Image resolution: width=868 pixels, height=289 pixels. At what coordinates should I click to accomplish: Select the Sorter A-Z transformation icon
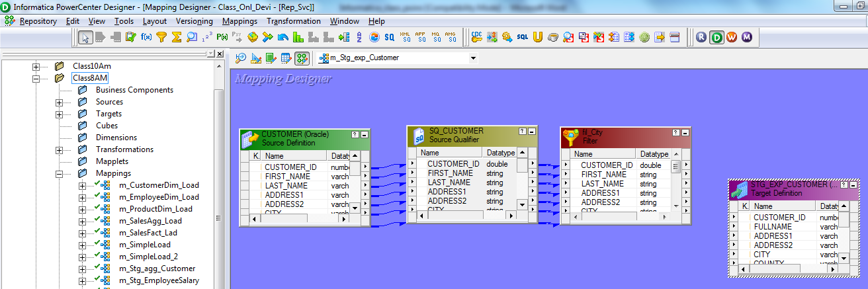click(359, 38)
